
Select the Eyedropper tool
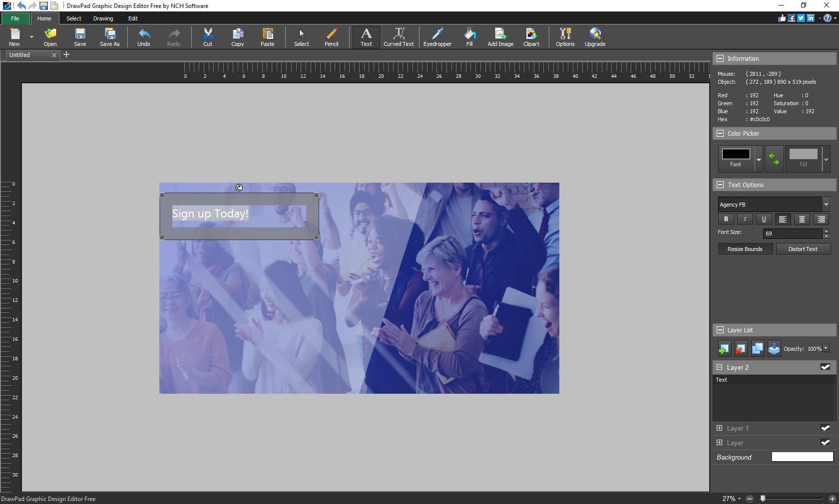[437, 37]
